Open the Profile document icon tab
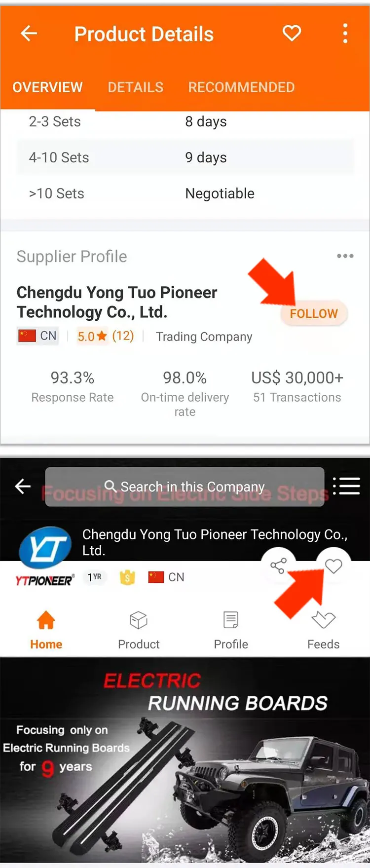The width and height of the screenshot is (370, 868). tap(231, 631)
